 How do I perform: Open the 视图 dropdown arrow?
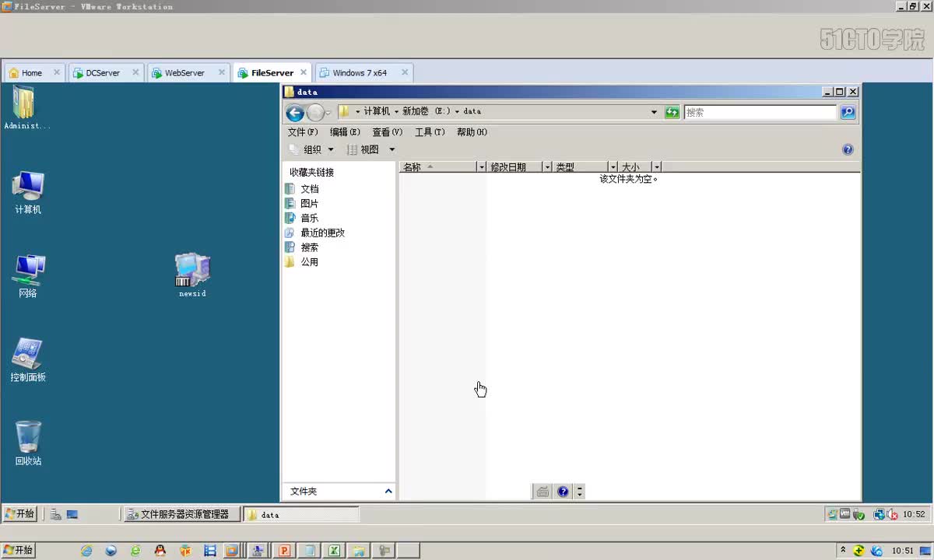(x=392, y=149)
